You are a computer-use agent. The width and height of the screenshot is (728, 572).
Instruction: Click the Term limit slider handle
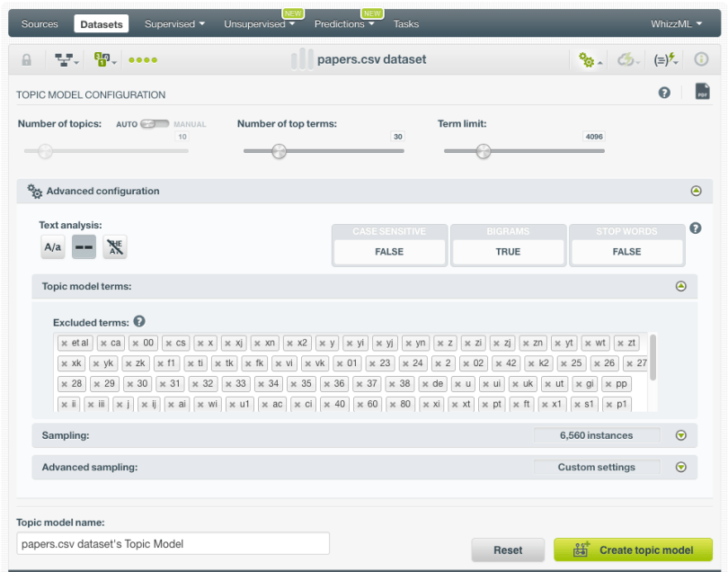pyautogui.click(x=484, y=151)
